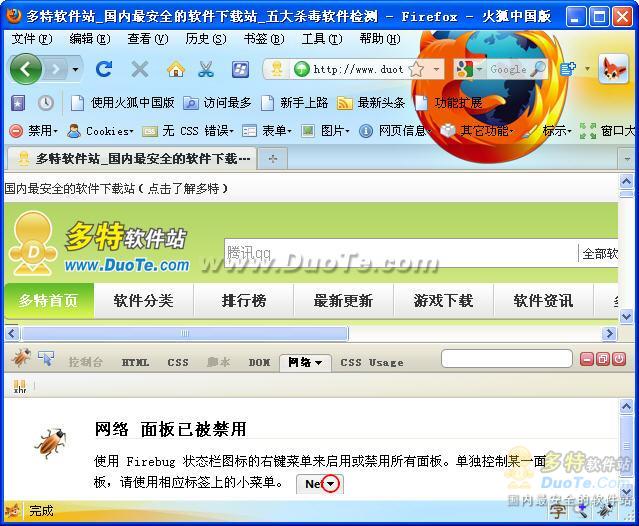Open 游戏下载 navigation tab
639x526 pixels.
(x=443, y=301)
